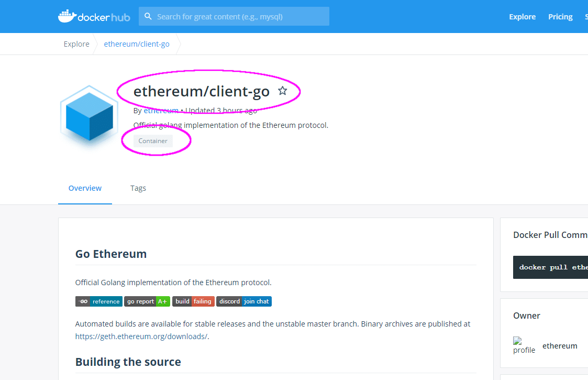Viewport: 588px width, 380px height.
Task: Click the reference badge link icon
Action: click(98, 301)
